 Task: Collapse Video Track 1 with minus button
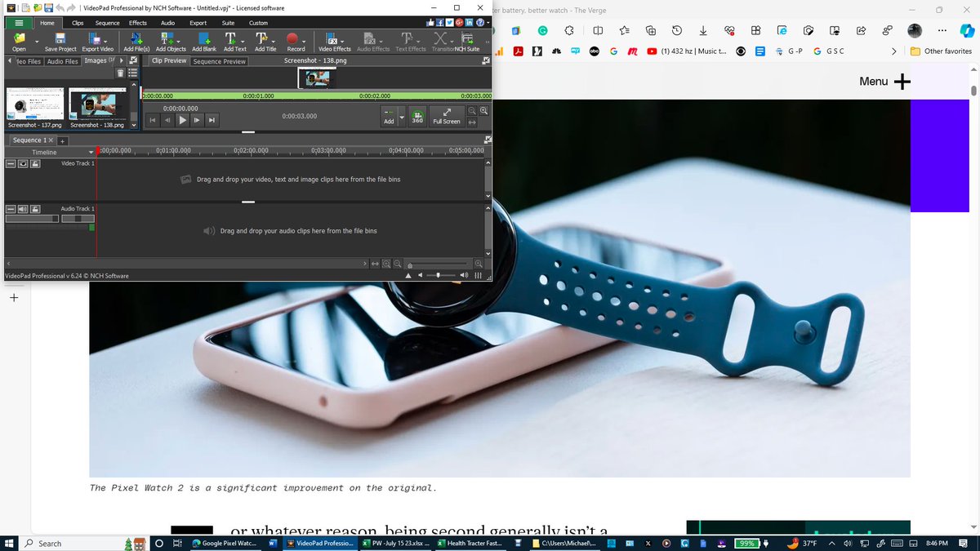point(11,163)
